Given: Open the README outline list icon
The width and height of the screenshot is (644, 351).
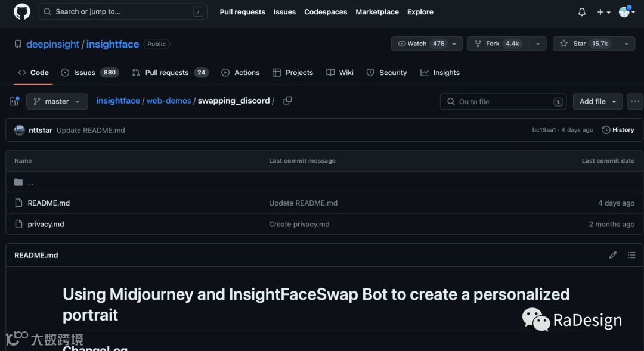Looking at the screenshot, I should pos(631,255).
